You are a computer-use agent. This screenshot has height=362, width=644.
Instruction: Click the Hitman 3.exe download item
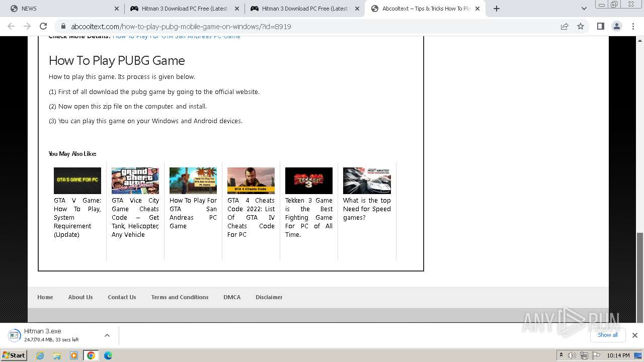pyautogui.click(x=52, y=335)
